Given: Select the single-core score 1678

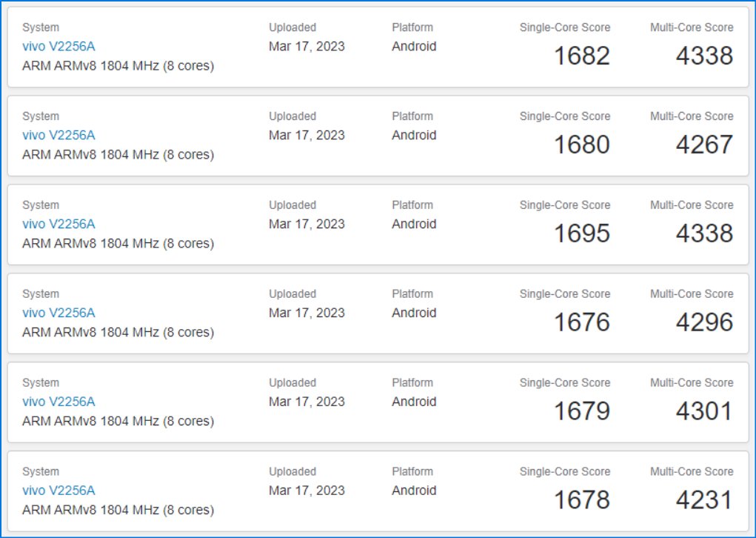Looking at the screenshot, I should [582, 499].
